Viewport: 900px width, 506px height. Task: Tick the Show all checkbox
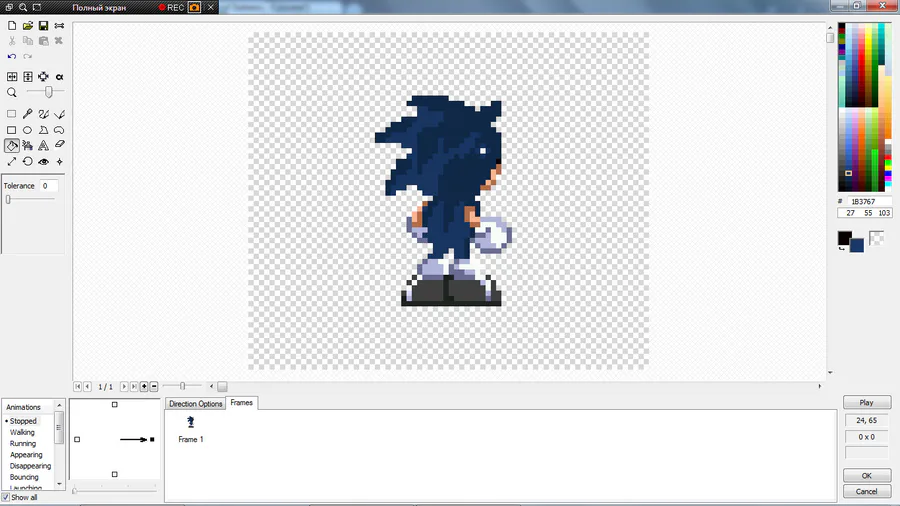tap(6, 497)
